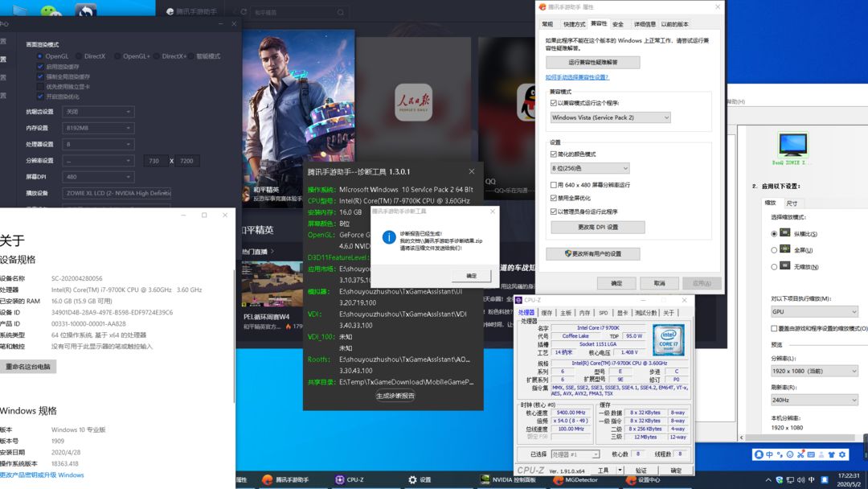Open the manual compatibility settings help link

[x=577, y=77]
